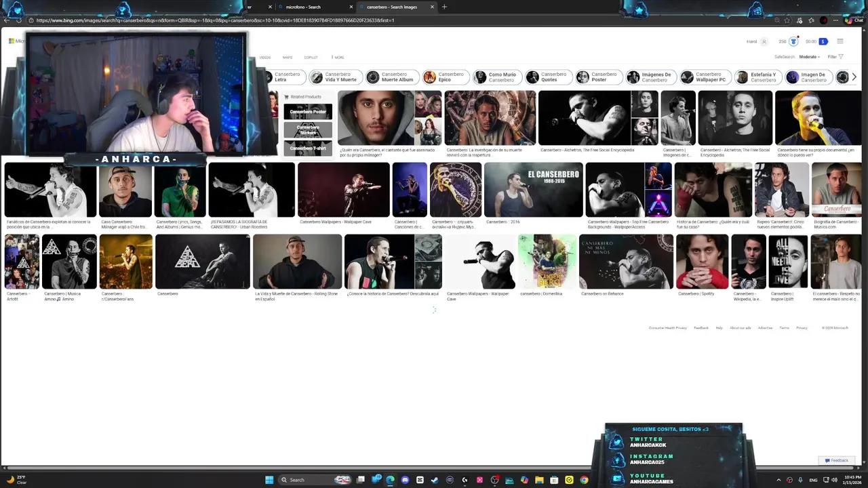Switch to the VIDEOS search tab
Screen dimensions: 868x488
[x=265, y=58]
